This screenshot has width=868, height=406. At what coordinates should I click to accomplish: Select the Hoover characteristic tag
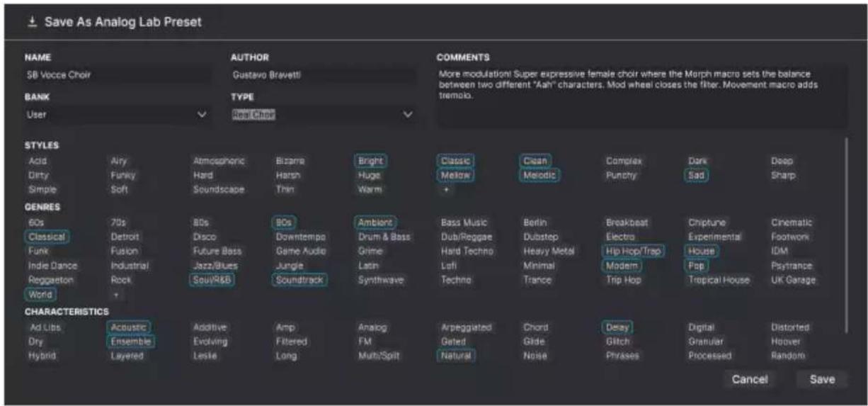coord(786,342)
